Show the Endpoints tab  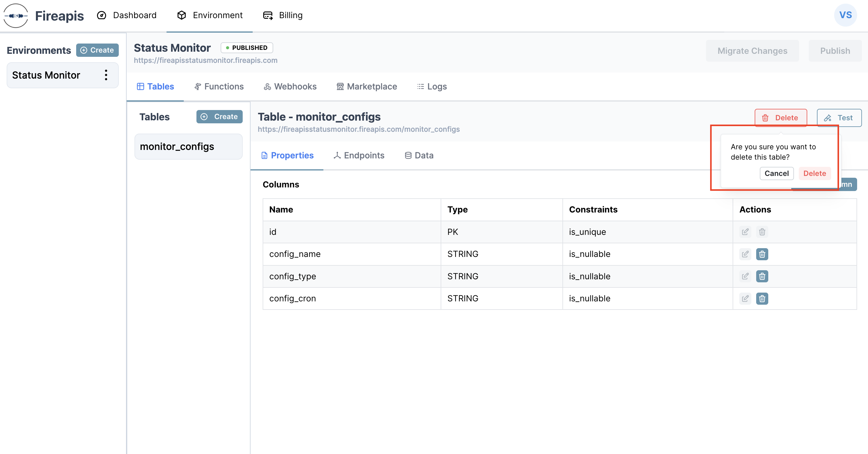coord(359,155)
